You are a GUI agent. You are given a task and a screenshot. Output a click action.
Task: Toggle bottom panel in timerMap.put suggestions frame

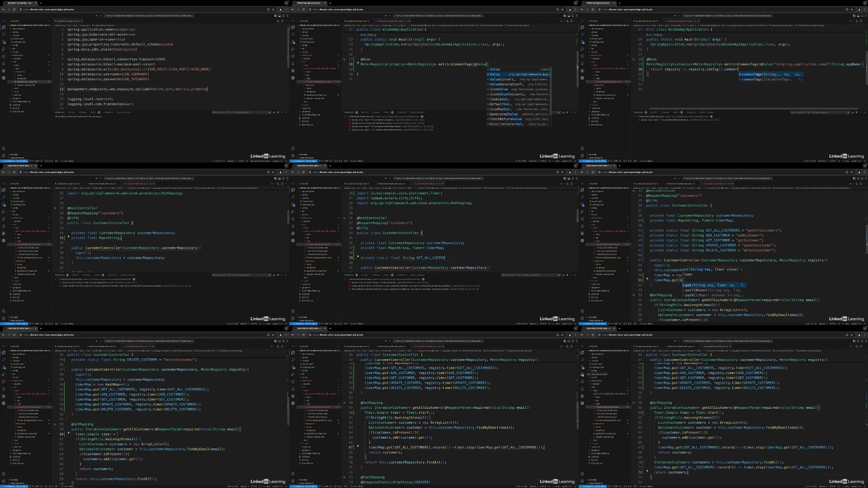pos(858,178)
